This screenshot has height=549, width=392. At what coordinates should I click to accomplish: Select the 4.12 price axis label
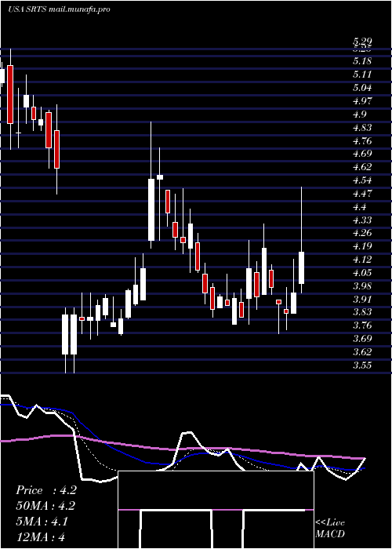click(362, 260)
